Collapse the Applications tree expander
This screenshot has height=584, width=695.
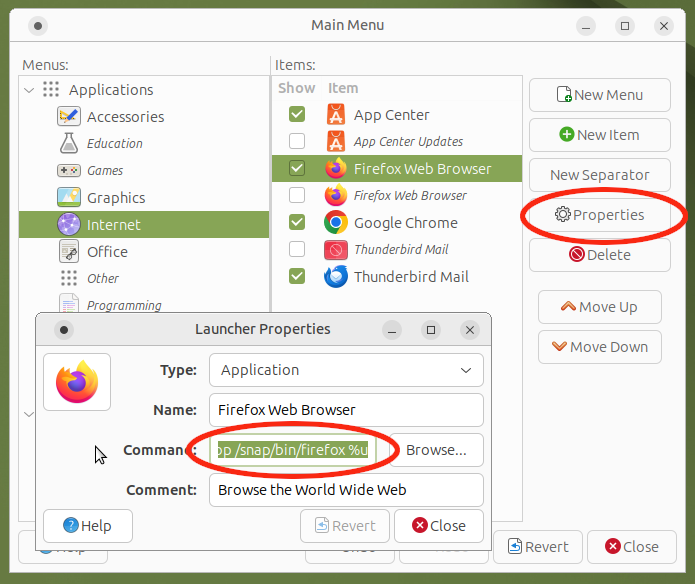28,90
